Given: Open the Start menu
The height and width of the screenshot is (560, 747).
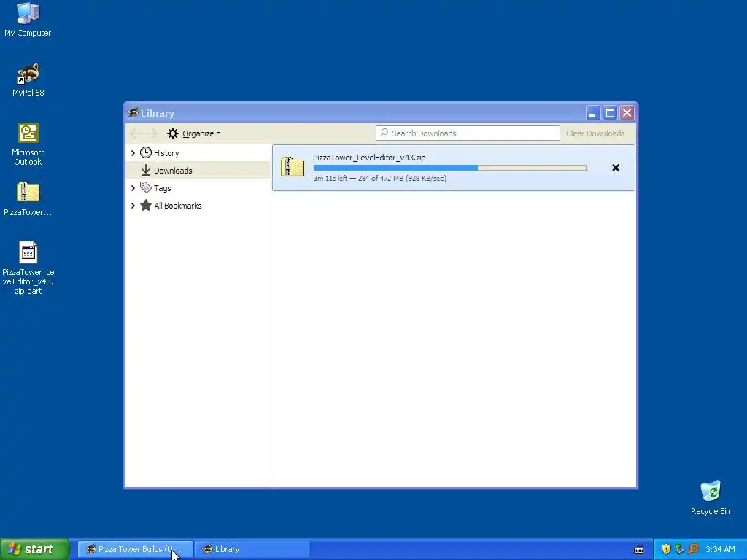Looking at the screenshot, I should tap(34, 549).
